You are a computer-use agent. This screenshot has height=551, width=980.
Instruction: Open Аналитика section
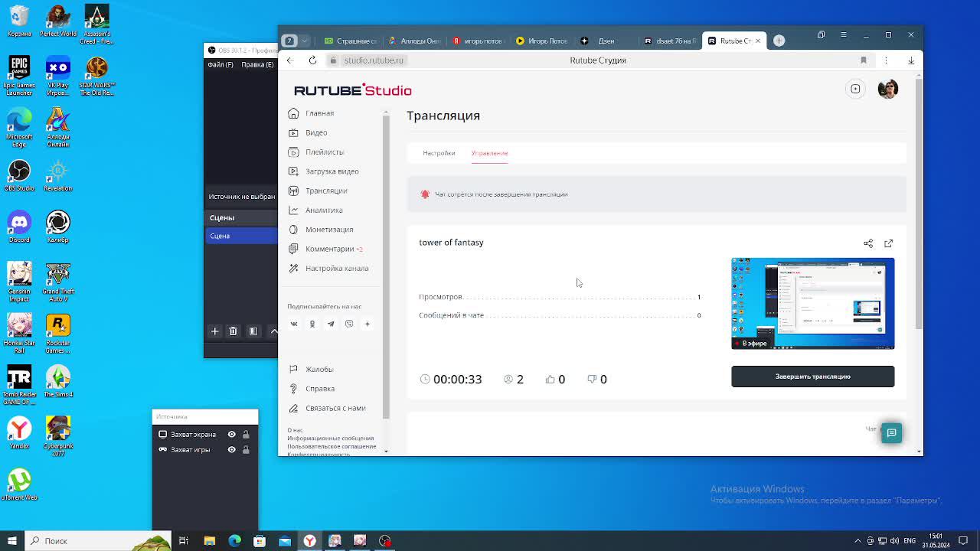(x=323, y=210)
